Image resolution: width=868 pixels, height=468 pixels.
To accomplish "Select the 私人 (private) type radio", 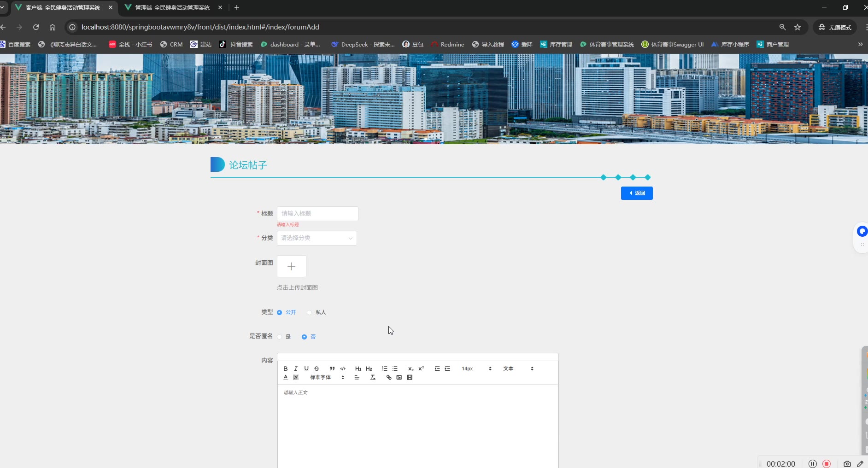I will pos(310,312).
